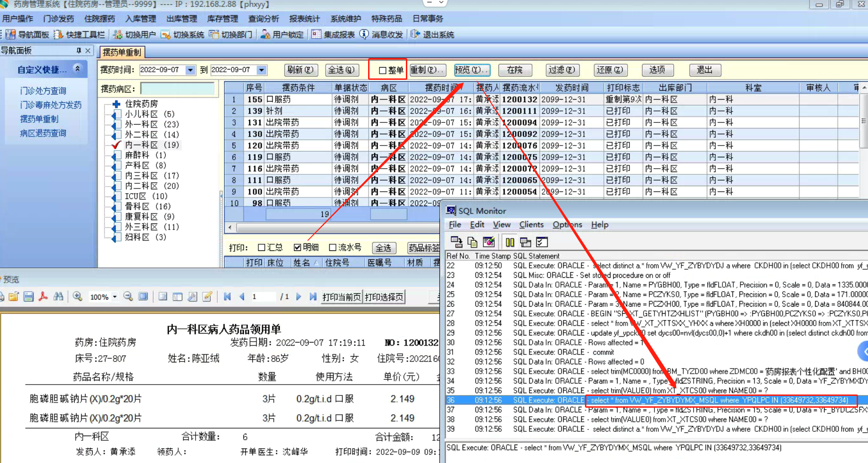Go to the first preview page
The width and height of the screenshot is (868, 463).
tap(227, 297)
